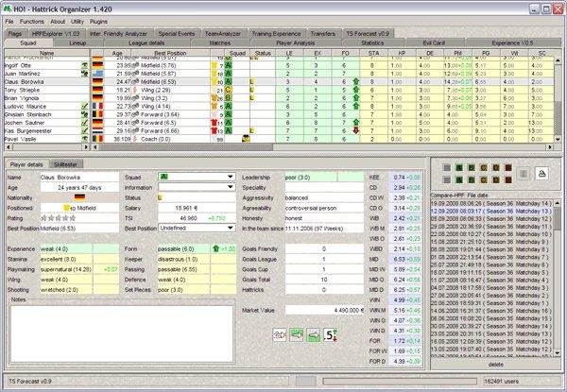Screen dimensions: 567x392
Task: Switch to the League details tab
Action: [x=146, y=43]
